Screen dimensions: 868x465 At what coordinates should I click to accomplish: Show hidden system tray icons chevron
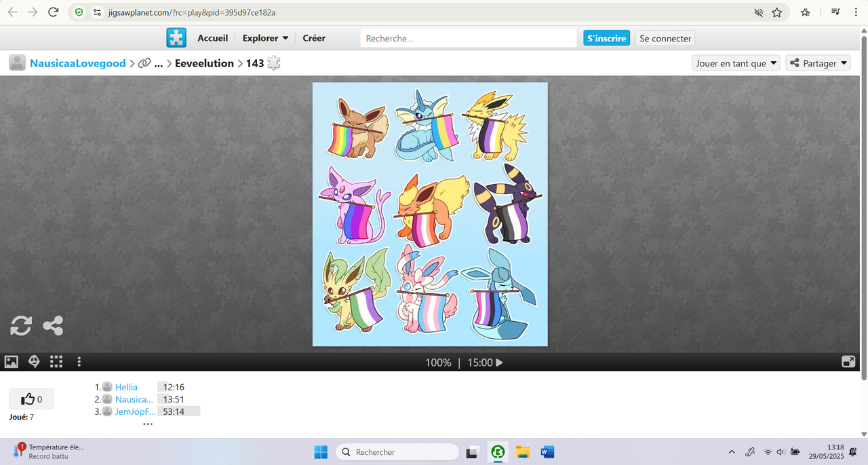click(x=731, y=452)
